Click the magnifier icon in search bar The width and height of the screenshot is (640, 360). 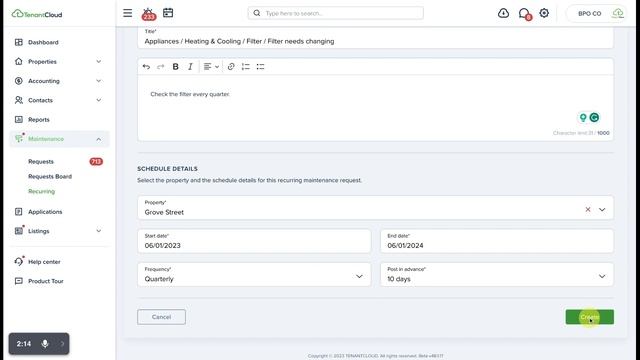257,13
